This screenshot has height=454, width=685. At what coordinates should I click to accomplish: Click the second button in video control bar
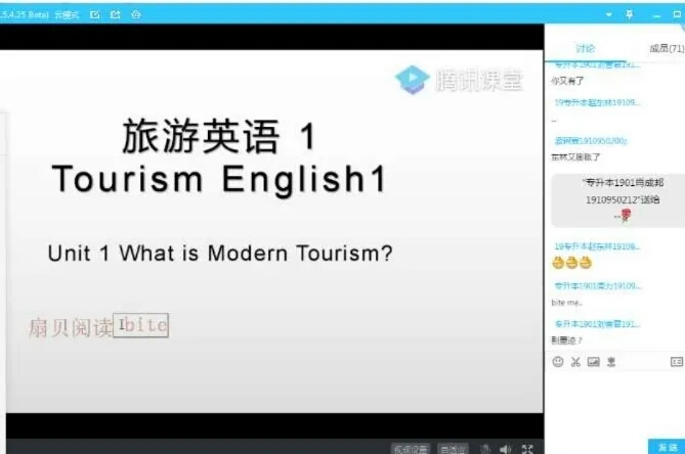(453, 449)
